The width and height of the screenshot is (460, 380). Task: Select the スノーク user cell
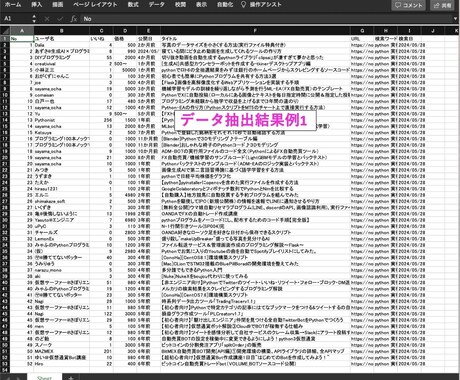point(62,345)
